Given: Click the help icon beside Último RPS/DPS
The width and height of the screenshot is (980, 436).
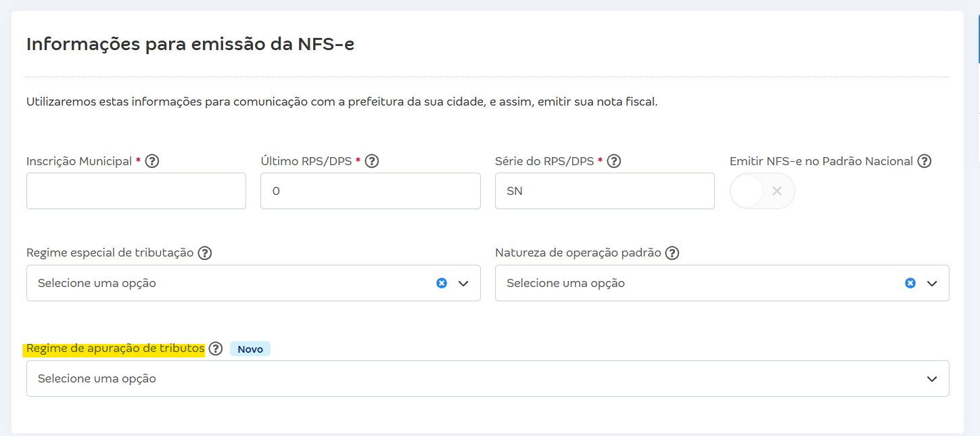Looking at the screenshot, I should (x=371, y=160).
